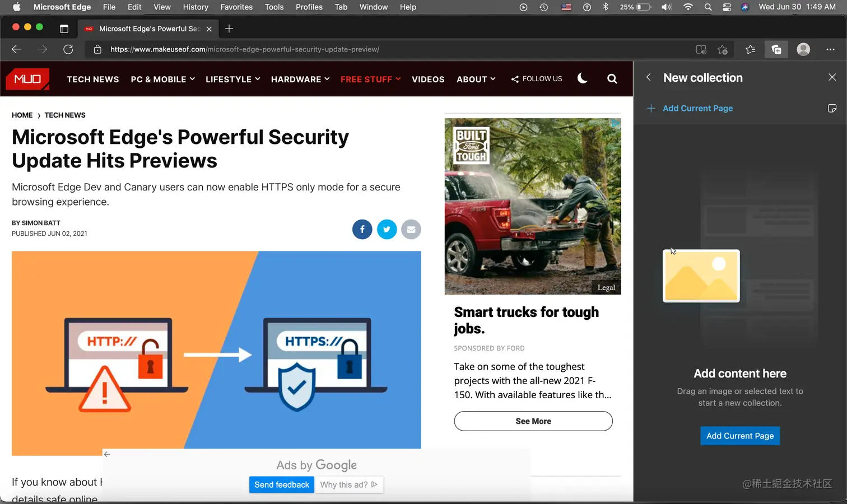Click the ad back arrow icon

tap(107, 454)
